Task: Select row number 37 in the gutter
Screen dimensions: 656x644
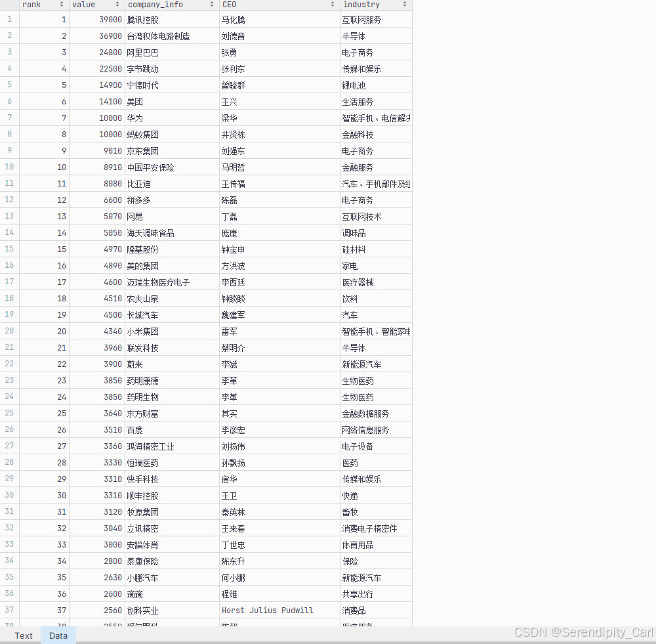Action: tap(10, 610)
